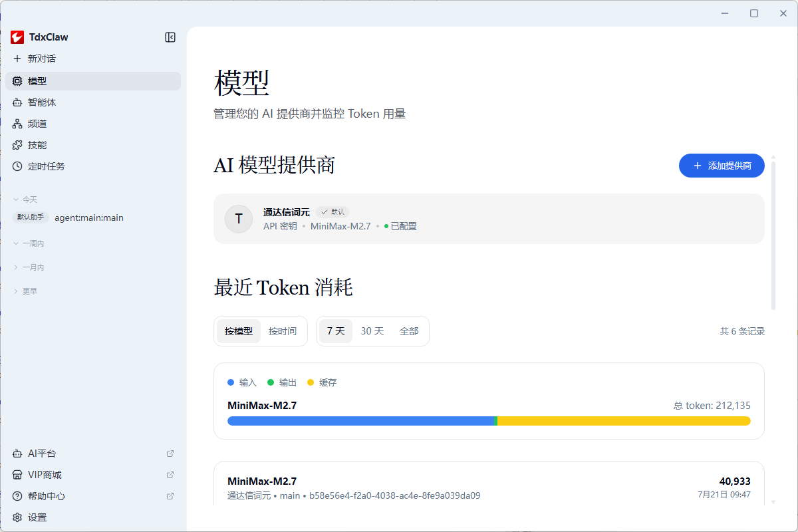Click external link icon on AI平台 row
The width and height of the screenshot is (798, 532).
(x=170, y=454)
